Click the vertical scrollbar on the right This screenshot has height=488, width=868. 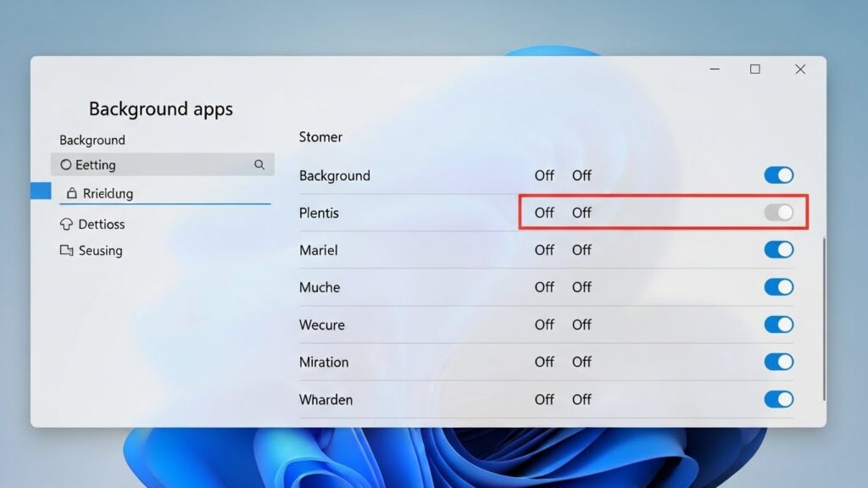(x=824, y=319)
